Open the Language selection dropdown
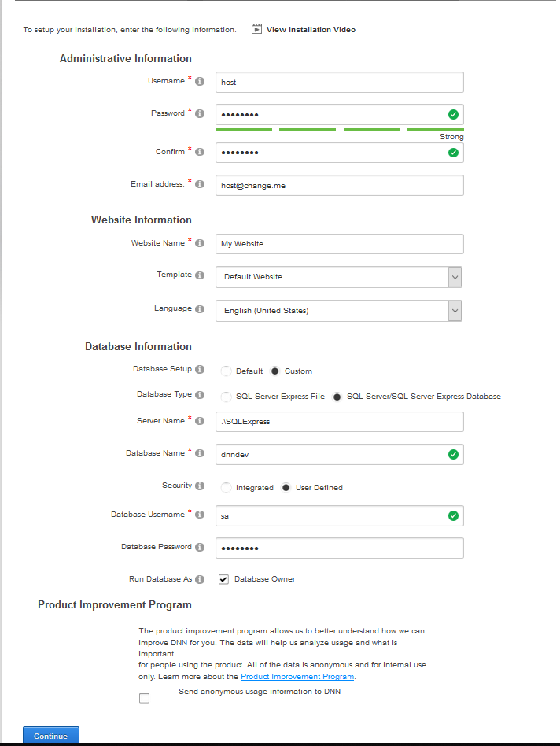Screen dimensions: 560x746 click(455, 310)
